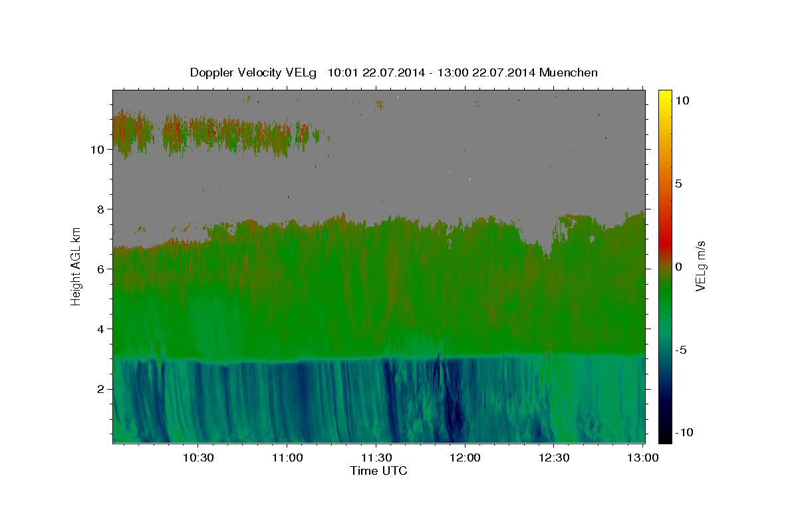Viewport: 798px width, 532px height.
Task: Click the height tick label 6
Action: [x=100, y=269]
